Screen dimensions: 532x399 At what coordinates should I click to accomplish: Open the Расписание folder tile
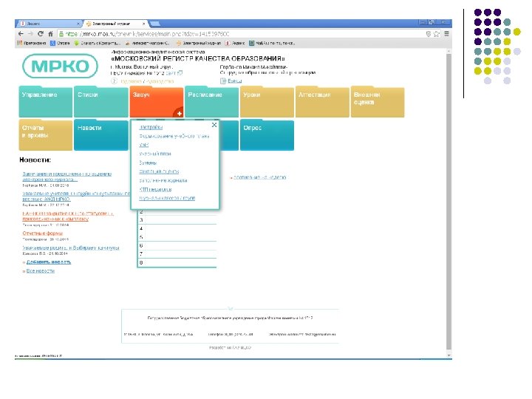(x=211, y=102)
